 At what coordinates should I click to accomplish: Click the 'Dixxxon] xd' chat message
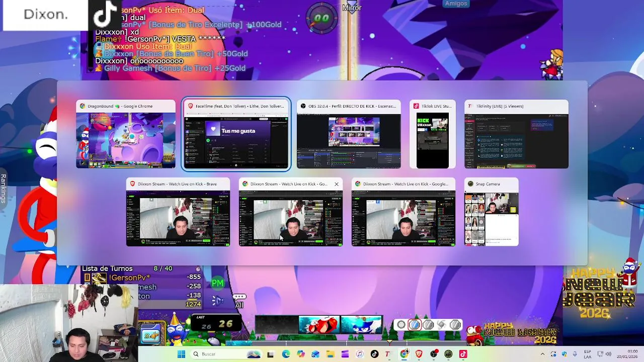(x=117, y=32)
